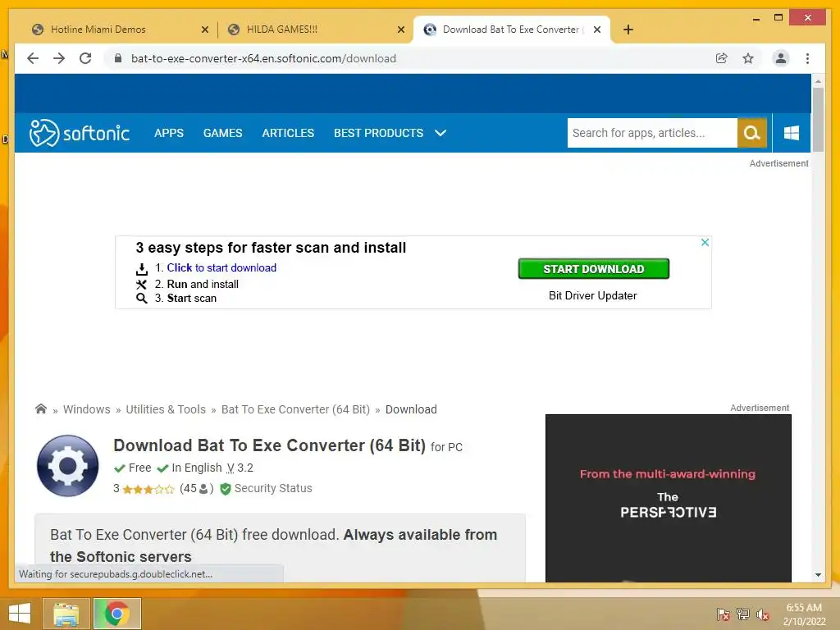Viewport: 840px width, 630px height.
Task: Click the scrollbar down arrow
Action: [818, 575]
